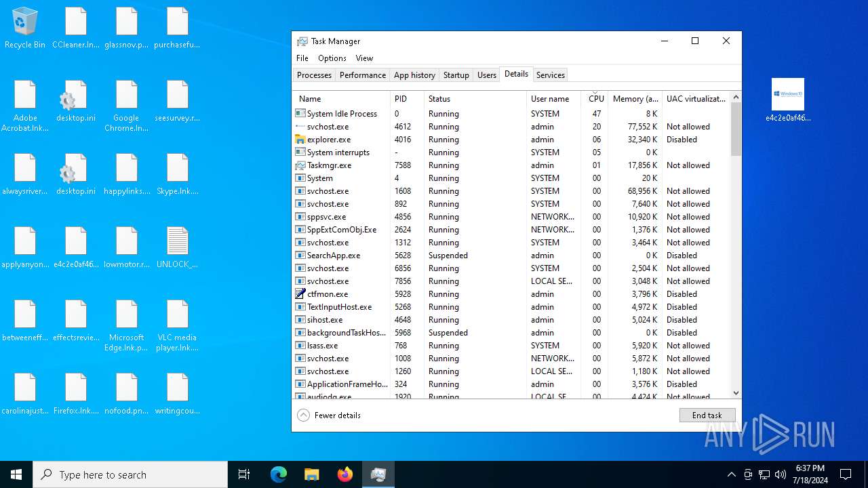Select the Microsoft Edge.lnk desktop icon

[127, 326]
